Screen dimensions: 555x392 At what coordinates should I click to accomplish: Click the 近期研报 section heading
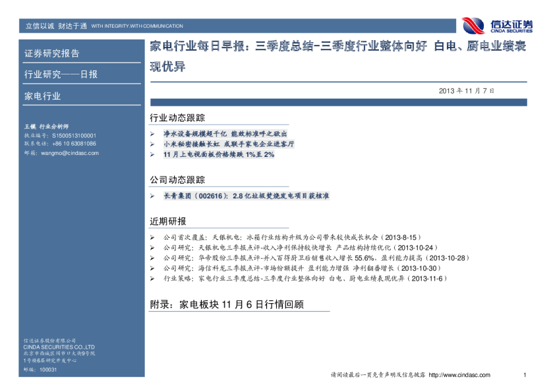[168, 221]
